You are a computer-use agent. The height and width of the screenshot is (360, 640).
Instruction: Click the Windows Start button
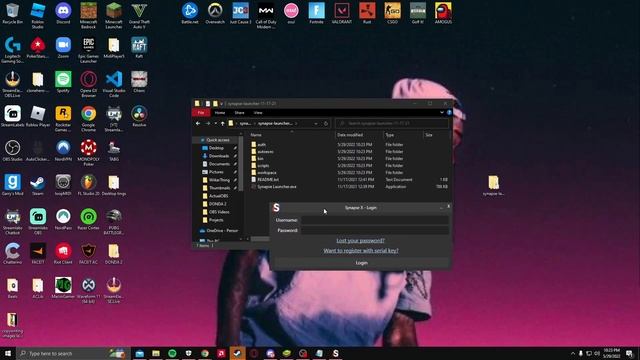point(8,353)
